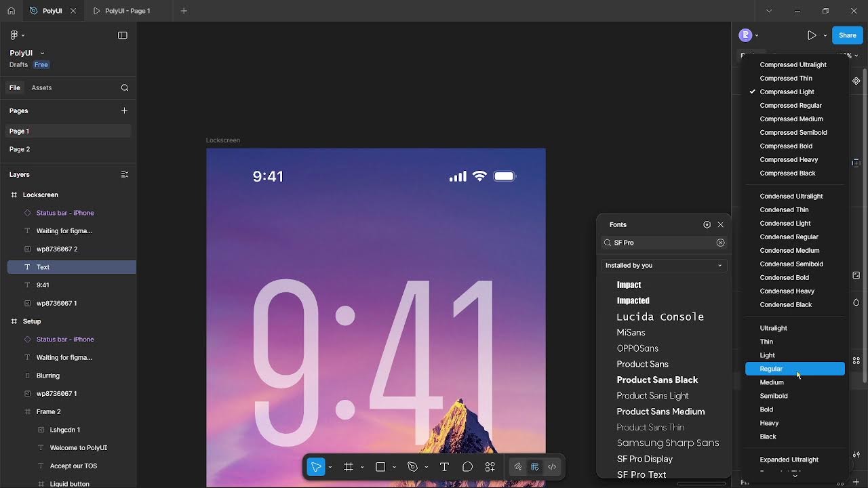
Task: Select the Liquid button layer
Action: click(71, 484)
